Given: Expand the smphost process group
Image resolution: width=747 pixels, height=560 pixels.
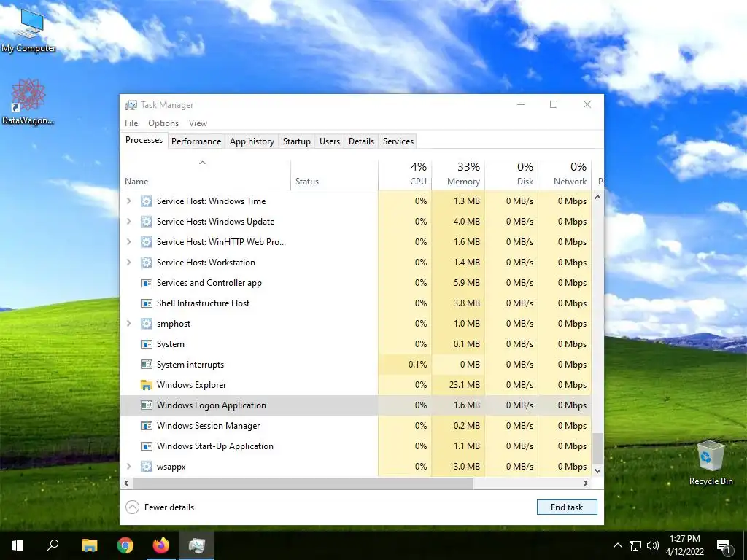Looking at the screenshot, I should (128, 324).
